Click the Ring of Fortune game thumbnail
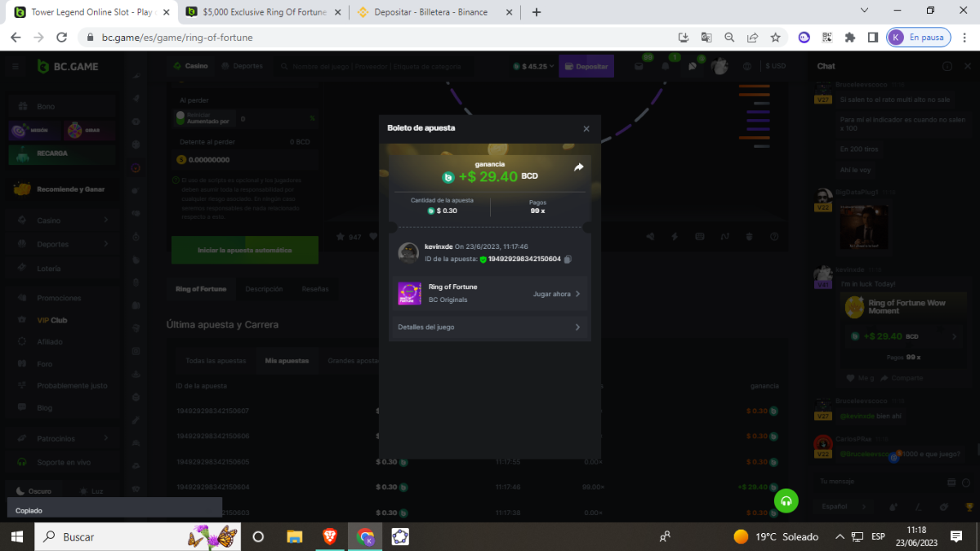This screenshot has height=551, width=980. coord(409,293)
